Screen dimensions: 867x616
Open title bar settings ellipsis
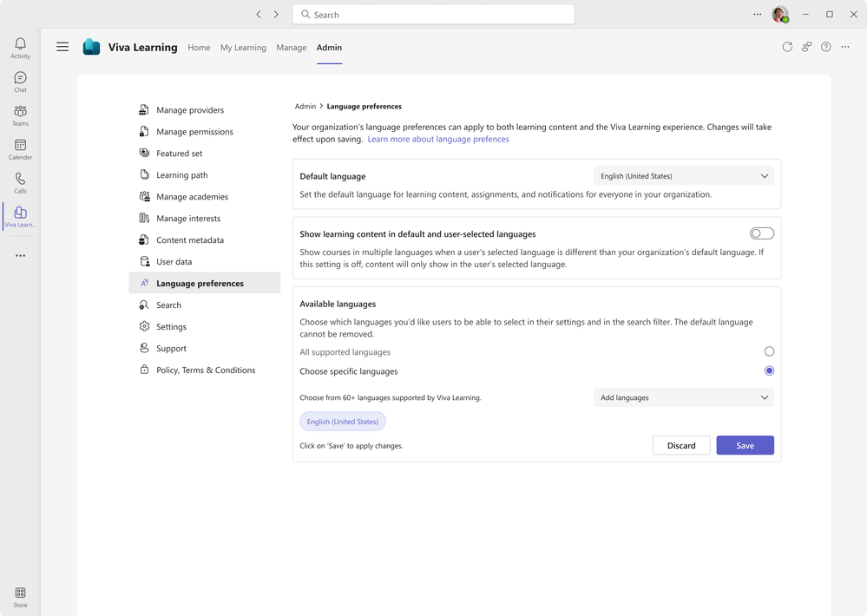[x=757, y=15]
